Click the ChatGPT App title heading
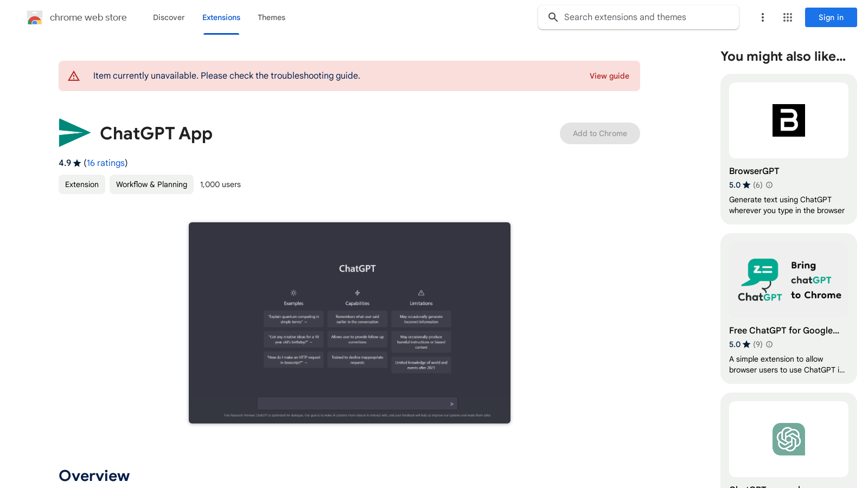This screenshot has height=488, width=868. coord(156,133)
